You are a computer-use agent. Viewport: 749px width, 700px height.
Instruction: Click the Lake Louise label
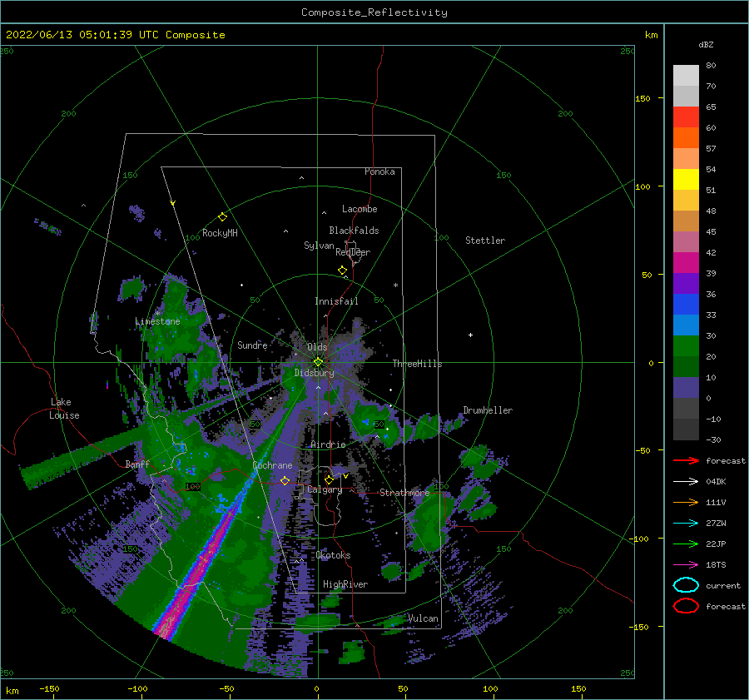pyautogui.click(x=64, y=409)
